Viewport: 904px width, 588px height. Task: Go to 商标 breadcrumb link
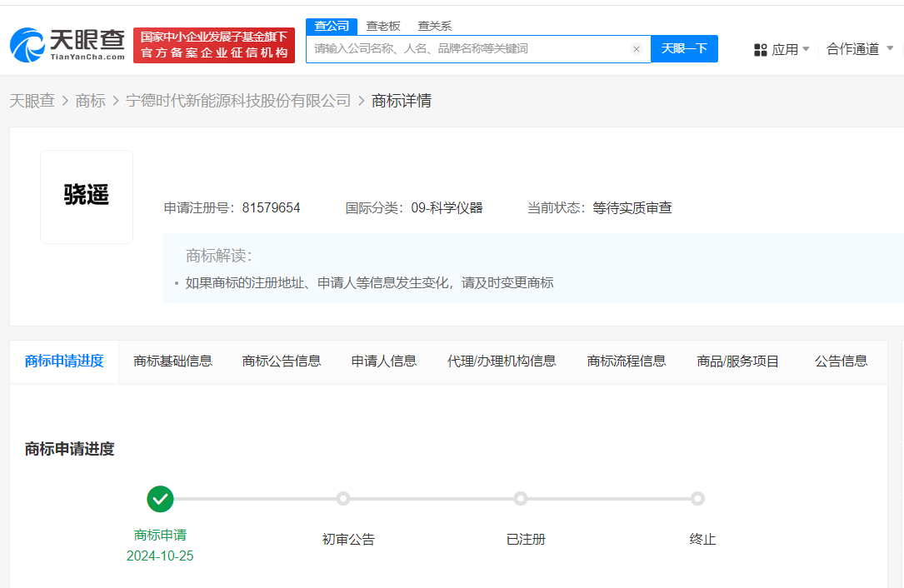(x=91, y=101)
